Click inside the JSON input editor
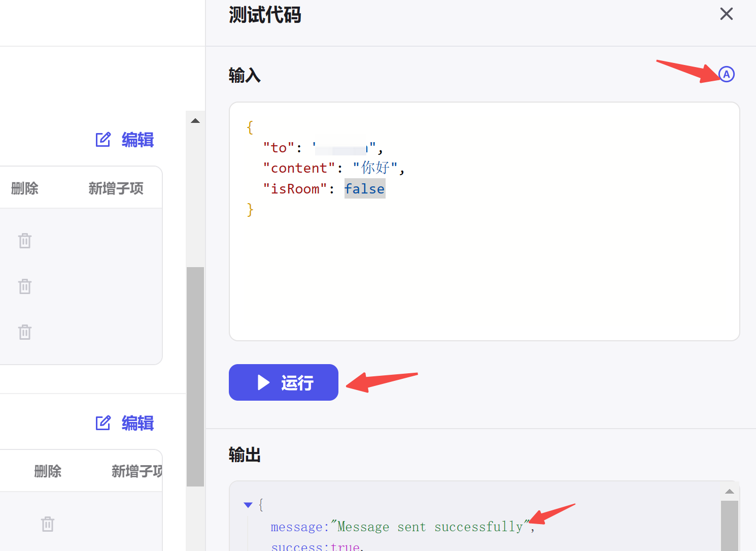756x551 pixels. click(484, 221)
